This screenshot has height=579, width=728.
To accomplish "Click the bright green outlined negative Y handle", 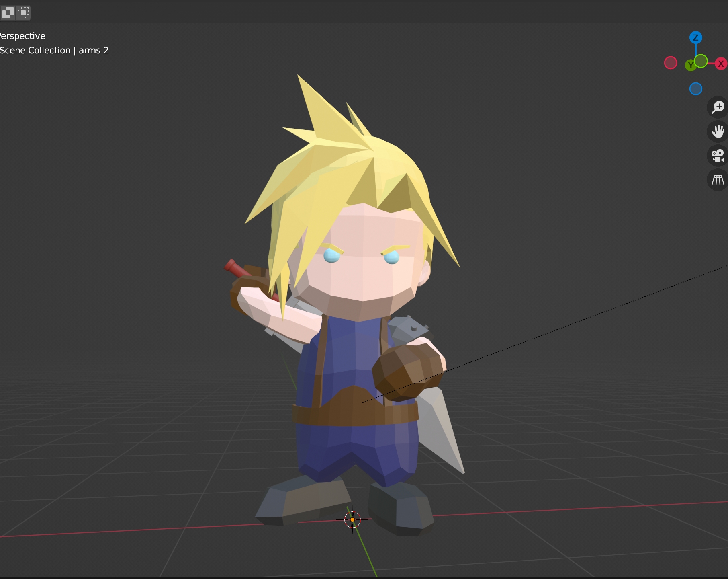I will (701, 61).
